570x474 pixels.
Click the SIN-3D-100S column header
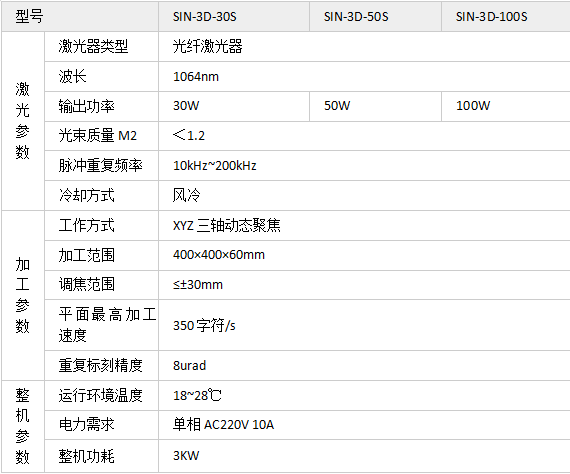click(x=506, y=17)
